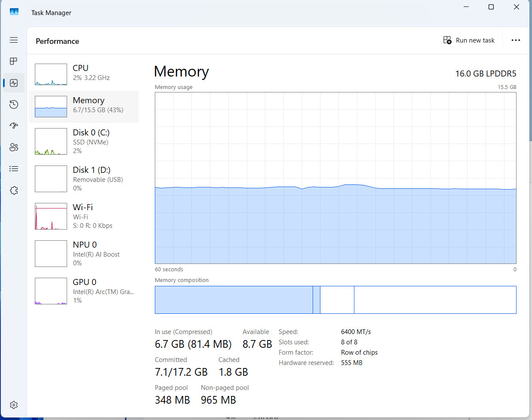Minimize the Task Manager window

[x=466, y=7]
